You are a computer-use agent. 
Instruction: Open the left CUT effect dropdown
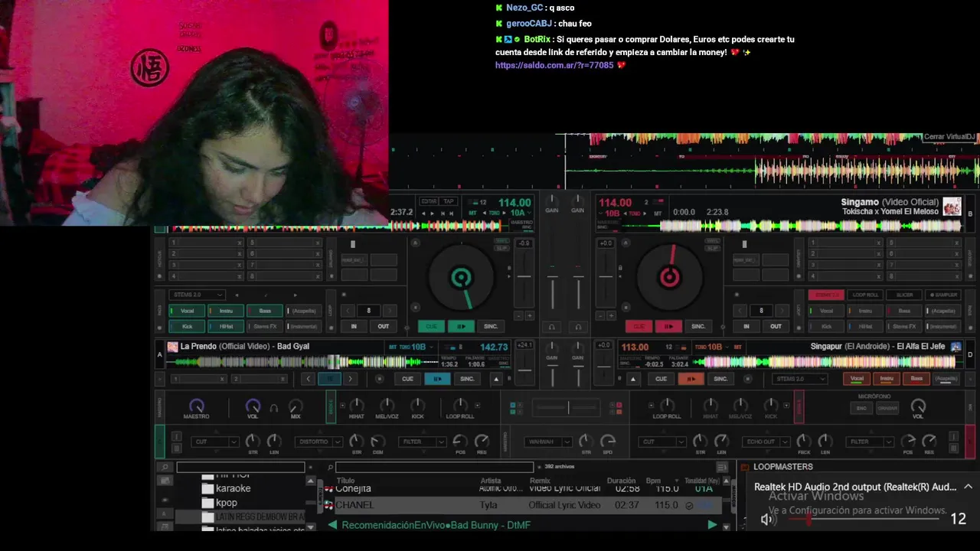[215, 442]
